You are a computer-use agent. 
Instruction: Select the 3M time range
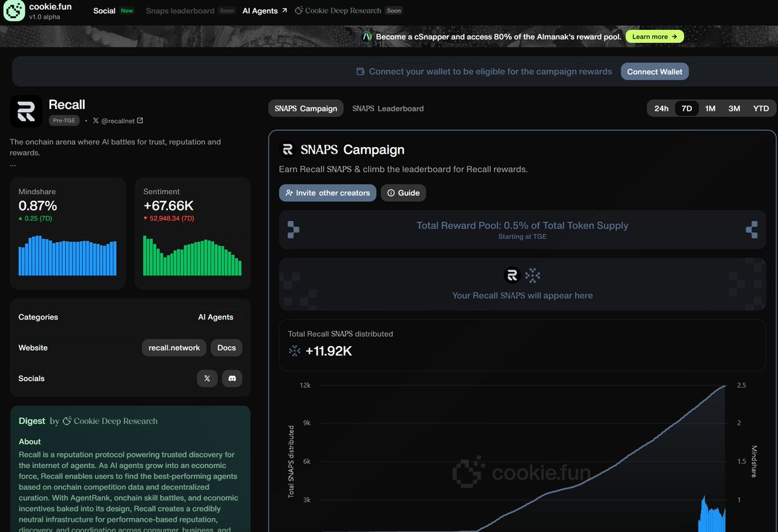click(x=734, y=108)
